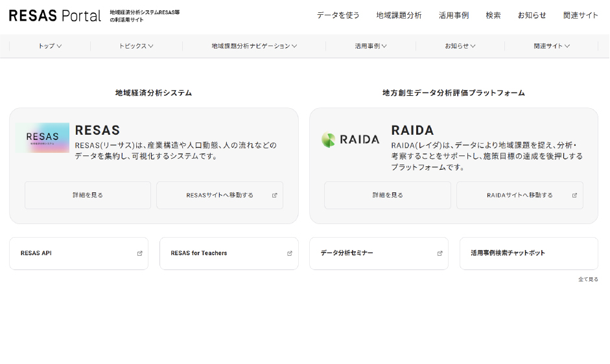Expand the 地域課題分析ナビゲーション dropdown
This screenshot has width=610, height=364.
[254, 46]
